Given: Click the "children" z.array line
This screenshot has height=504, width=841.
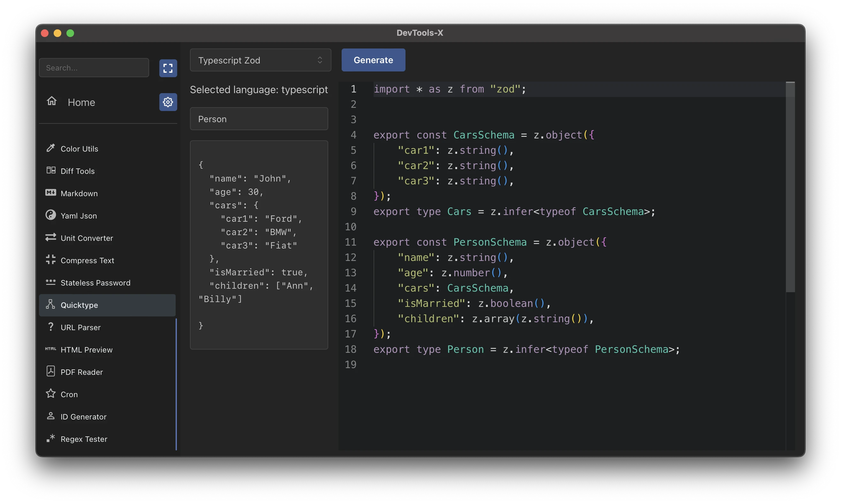Looking at the screenshot, I should (495, 319).
